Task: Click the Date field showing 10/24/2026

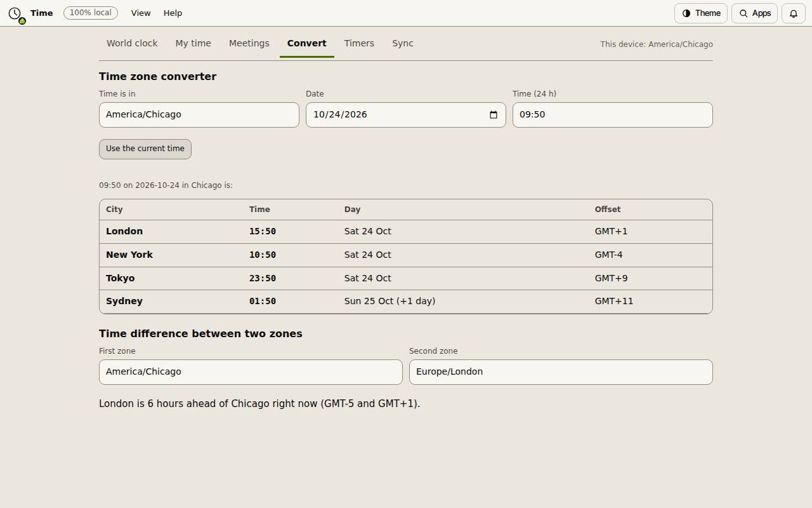Action: click(406, 115)
